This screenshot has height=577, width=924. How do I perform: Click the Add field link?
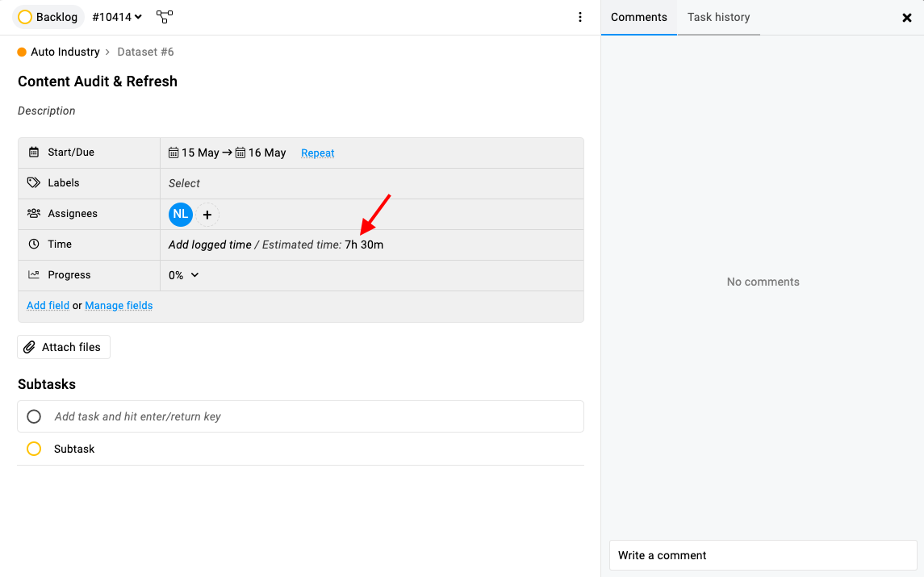[x=48, y=305]
